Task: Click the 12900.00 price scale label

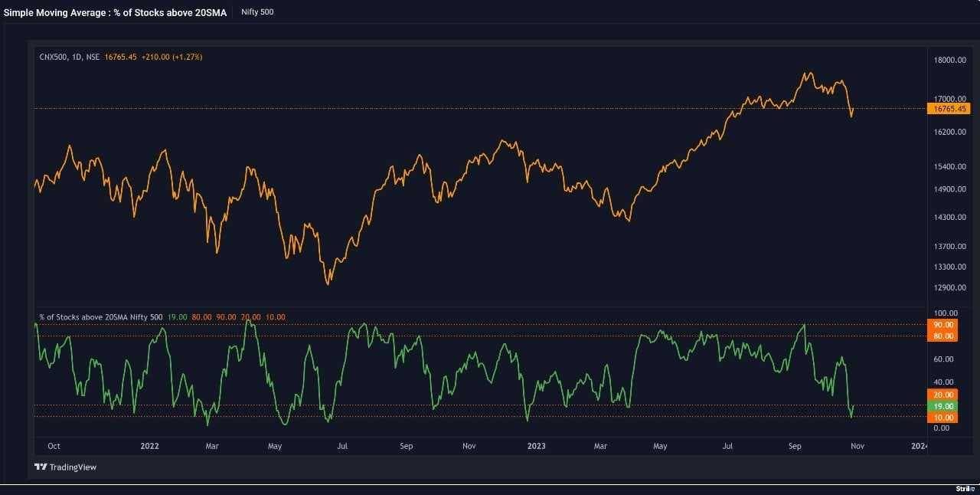Action: (x=949, y=287)
